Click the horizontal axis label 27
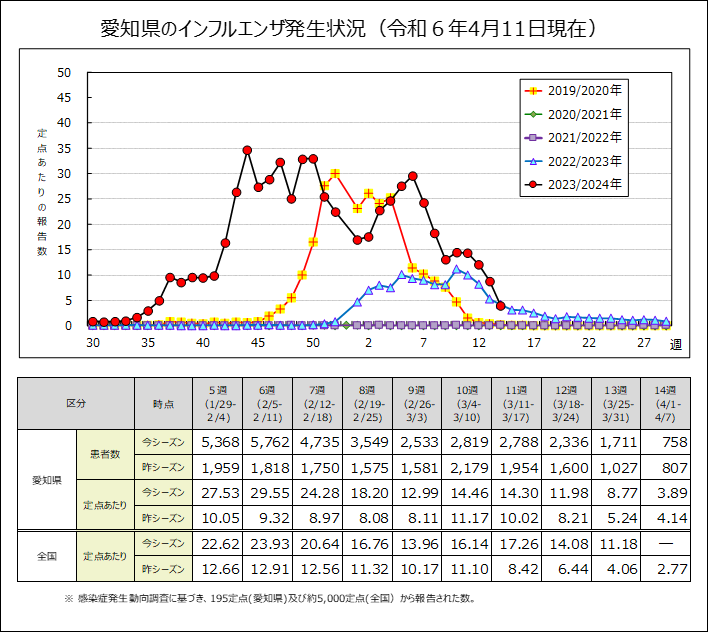This screenshot has width=709, height=633. 644,343
